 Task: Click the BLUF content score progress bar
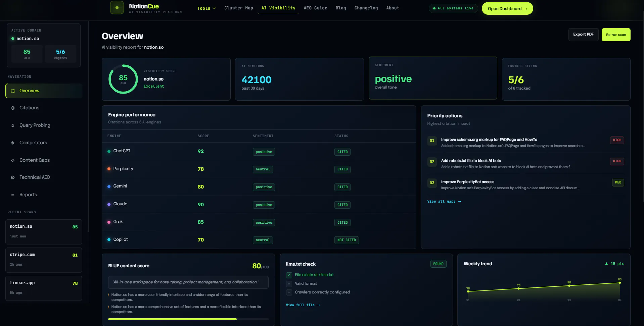pyautogui.click(x=188, y=319)
